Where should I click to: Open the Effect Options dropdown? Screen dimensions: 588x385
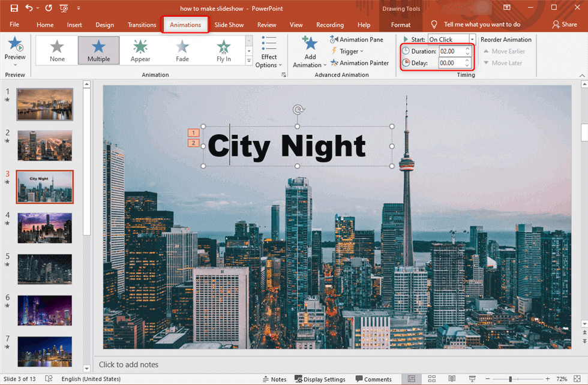coord(269,53)
